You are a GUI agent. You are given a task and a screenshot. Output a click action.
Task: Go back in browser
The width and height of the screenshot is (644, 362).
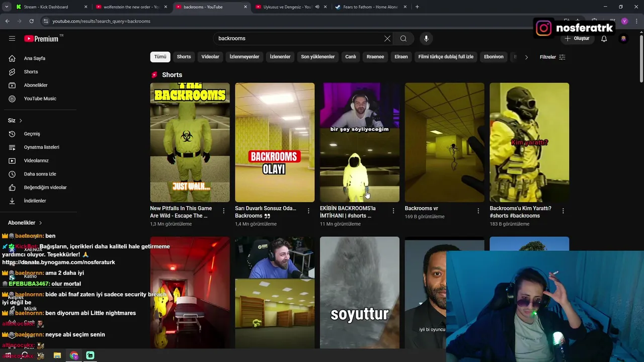(x=7, y=21)
